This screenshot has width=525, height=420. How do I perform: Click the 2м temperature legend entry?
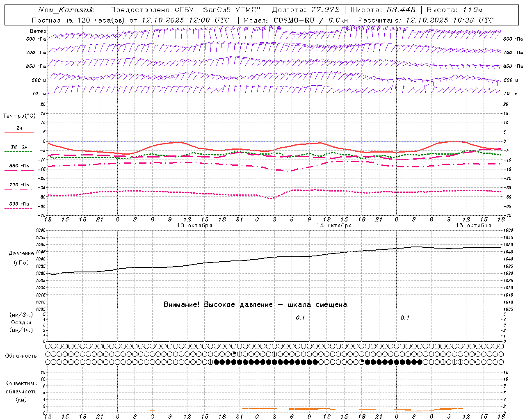[19, 128]
